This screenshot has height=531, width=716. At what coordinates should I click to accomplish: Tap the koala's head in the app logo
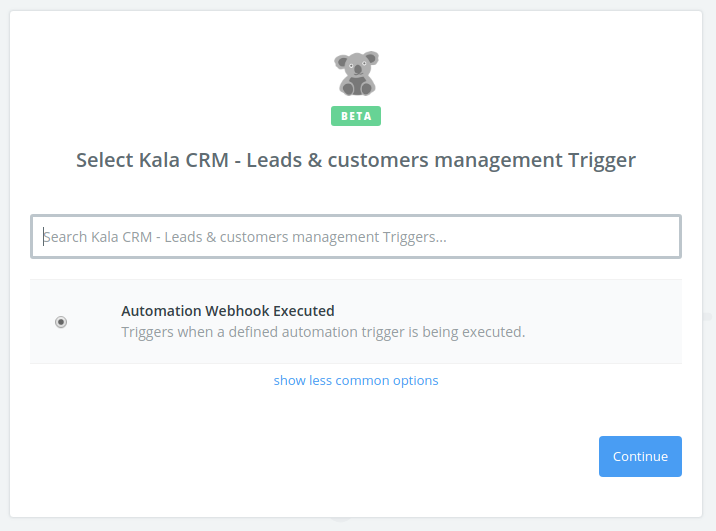click(355, 64)
